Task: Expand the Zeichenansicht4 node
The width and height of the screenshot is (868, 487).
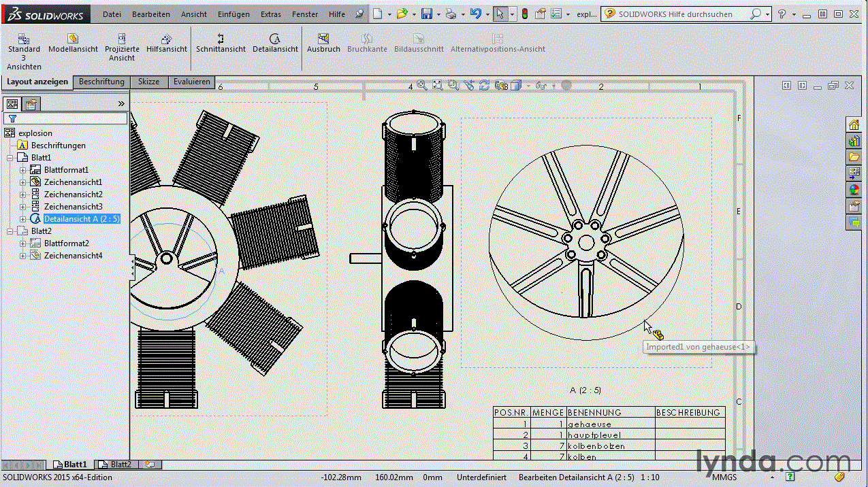Action: point(22,256)
